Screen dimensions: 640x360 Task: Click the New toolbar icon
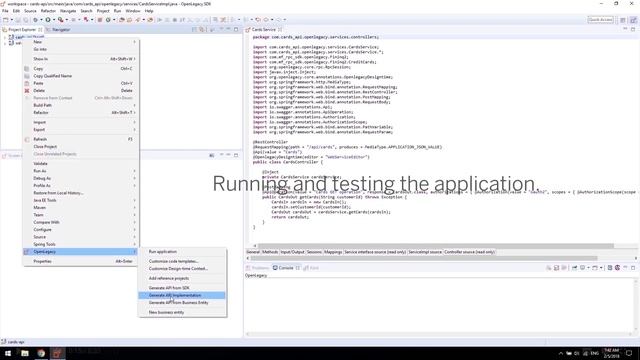click(x=6, y=20)
